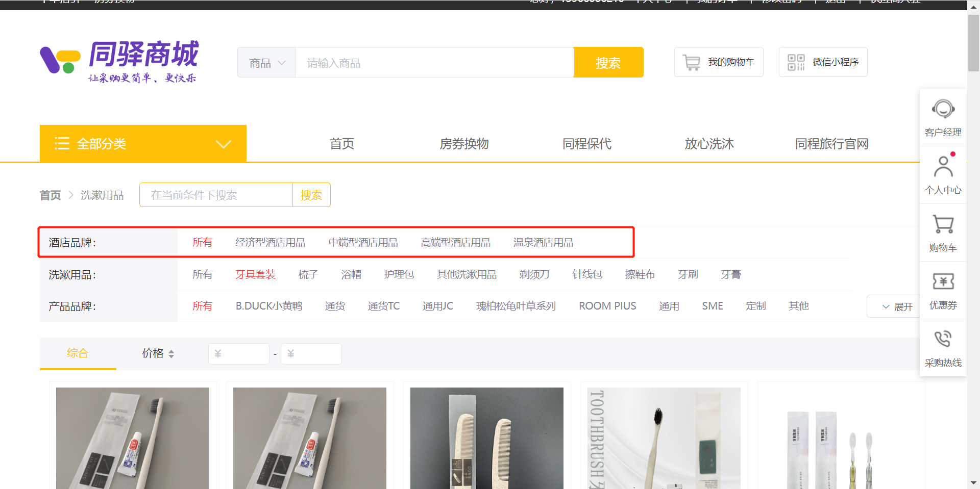The height and width of the screenshot is (489, 980).
Task: Click the 搜索 button in current-condition filter
Action: (x=311, y=195)
